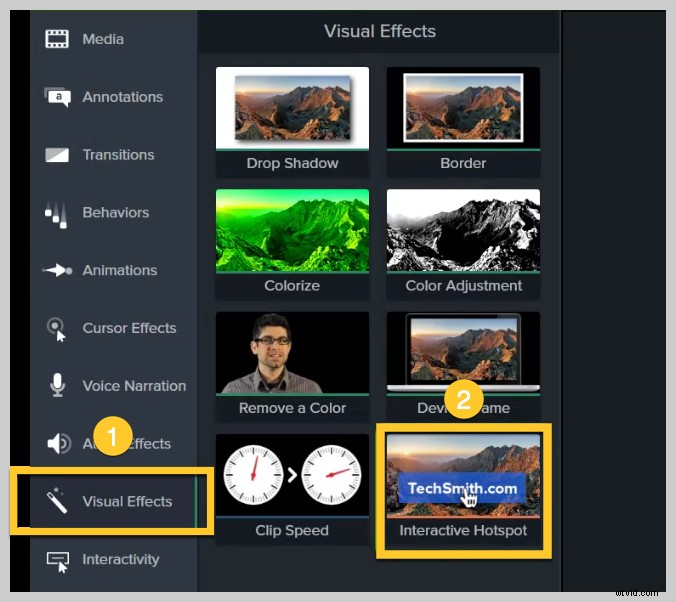Click the Audio Effects speaker icon
Image resolution: width=676 pixels, height=602 pixels.
(x=59, y=443)
